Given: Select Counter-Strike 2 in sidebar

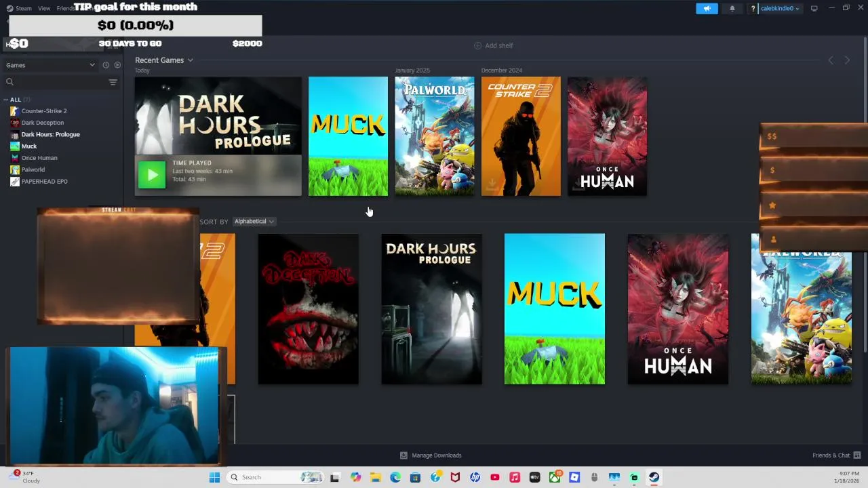Looking at the screenshot, I should click(44, 111).
